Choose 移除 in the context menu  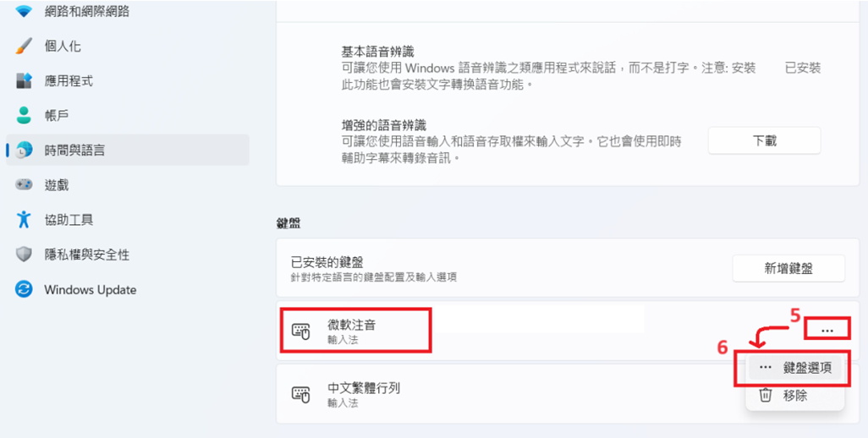pos(794,395)
